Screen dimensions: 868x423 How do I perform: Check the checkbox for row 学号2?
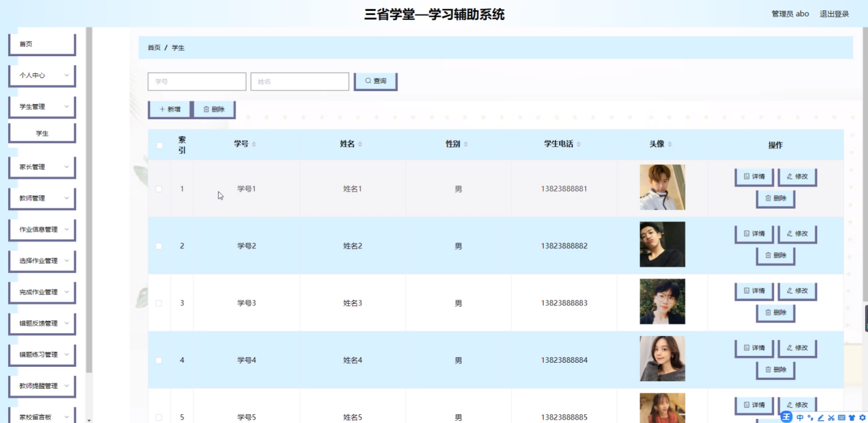(x=159, y=246)
